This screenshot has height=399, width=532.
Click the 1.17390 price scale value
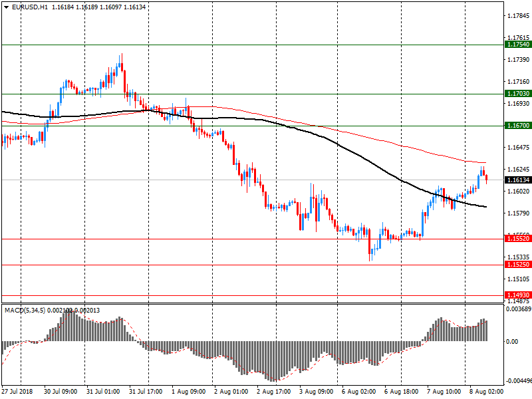click(x=518, y=60)
